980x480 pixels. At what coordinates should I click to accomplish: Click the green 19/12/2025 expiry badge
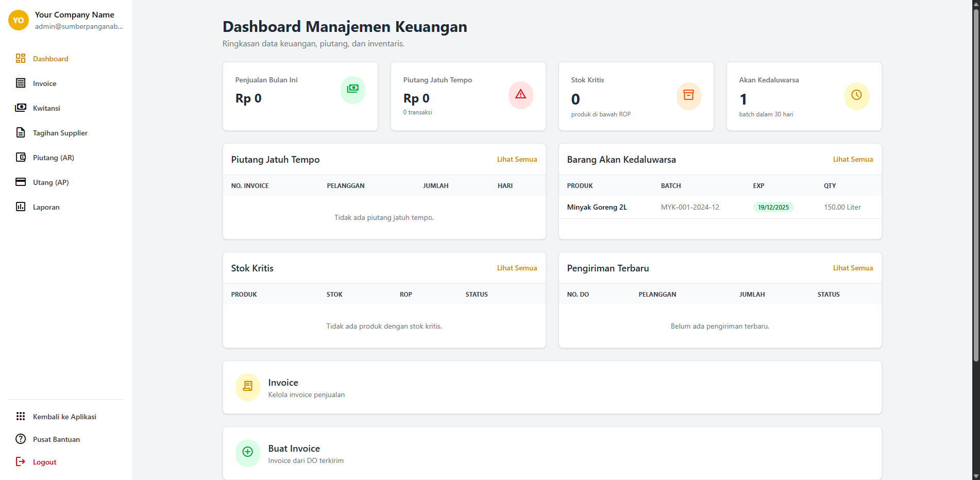coord(773,207)
